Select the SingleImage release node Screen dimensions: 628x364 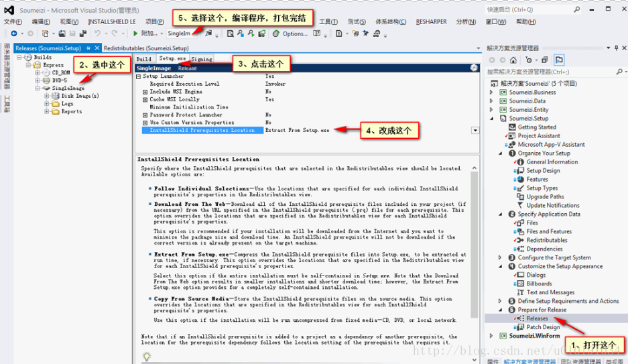point(68,88)
